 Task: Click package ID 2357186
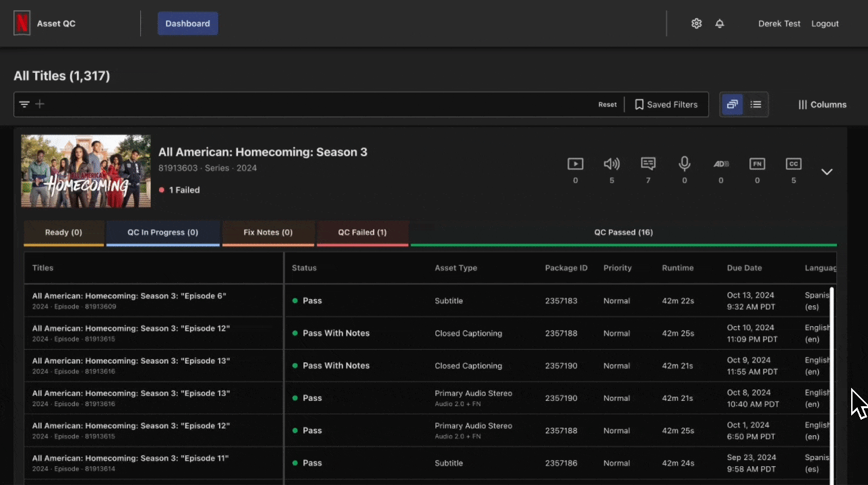561,463
